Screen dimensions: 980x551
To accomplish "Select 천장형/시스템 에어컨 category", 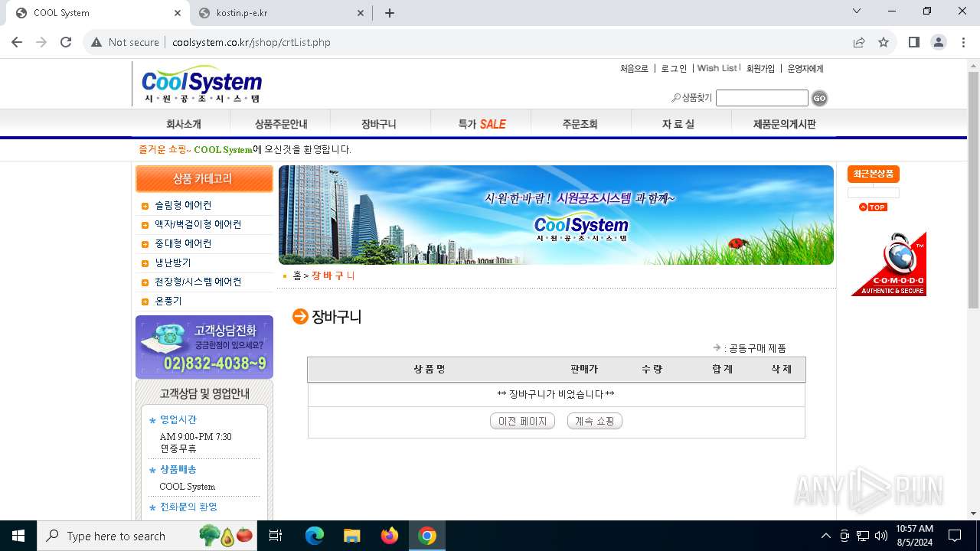I will pyautogui.click(x=198, y=282).
